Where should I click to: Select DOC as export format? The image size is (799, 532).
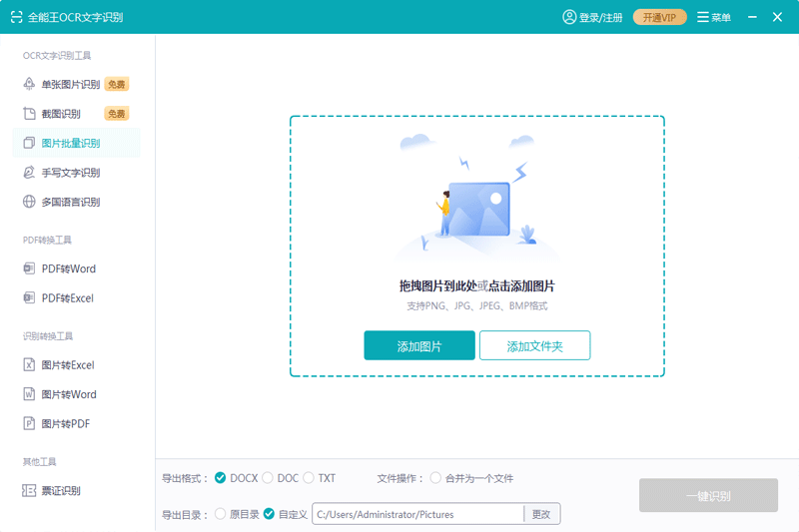268,478
